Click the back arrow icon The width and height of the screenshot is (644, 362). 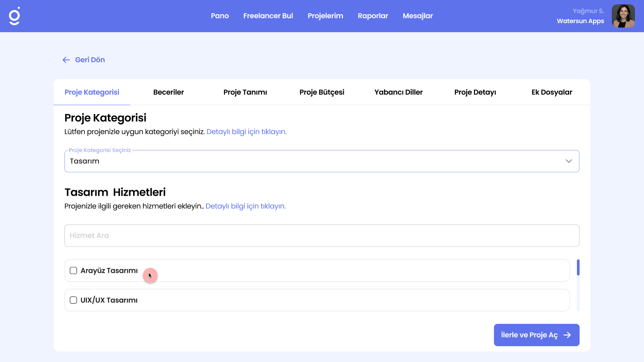66,60
